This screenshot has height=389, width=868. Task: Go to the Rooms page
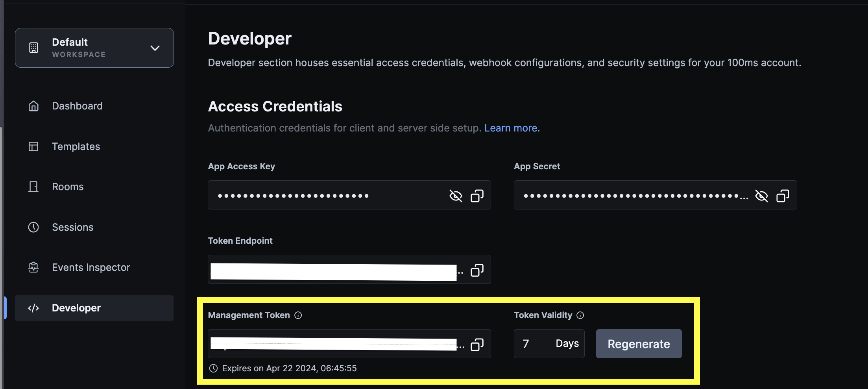click(x=68, y=187)
